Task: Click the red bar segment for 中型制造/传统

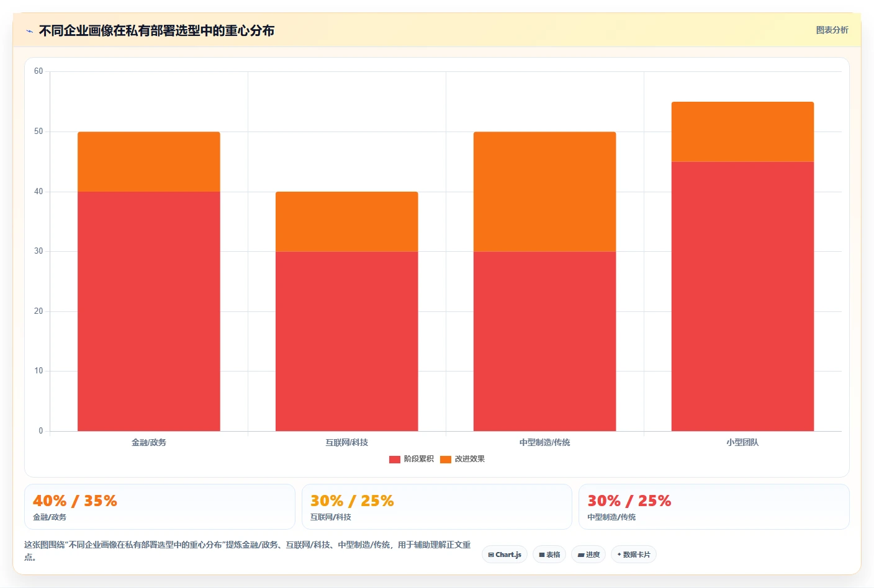Action: tap(545, 341)
